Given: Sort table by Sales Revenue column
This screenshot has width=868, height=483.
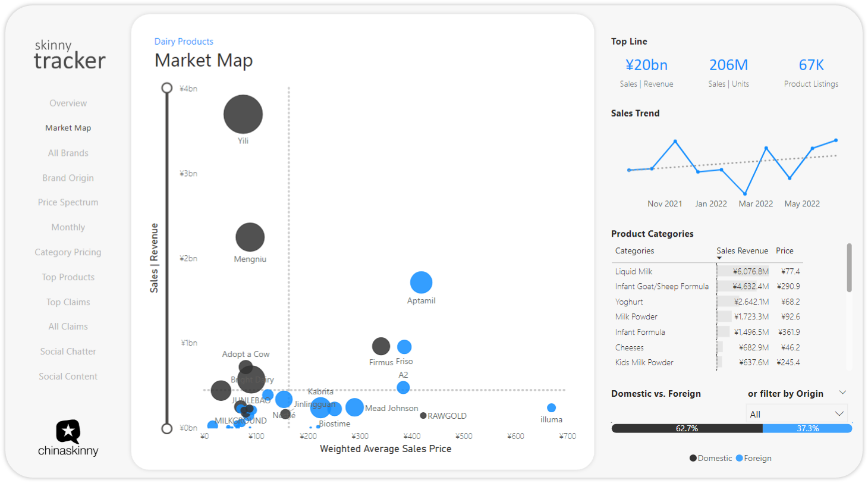Looking at the screenshot, I should pos(742,251).
